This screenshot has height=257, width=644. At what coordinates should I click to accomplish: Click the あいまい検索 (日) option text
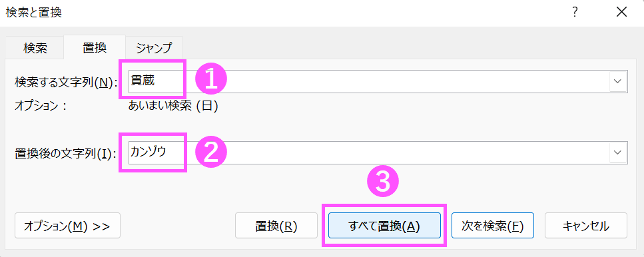[x=173, y=106]
